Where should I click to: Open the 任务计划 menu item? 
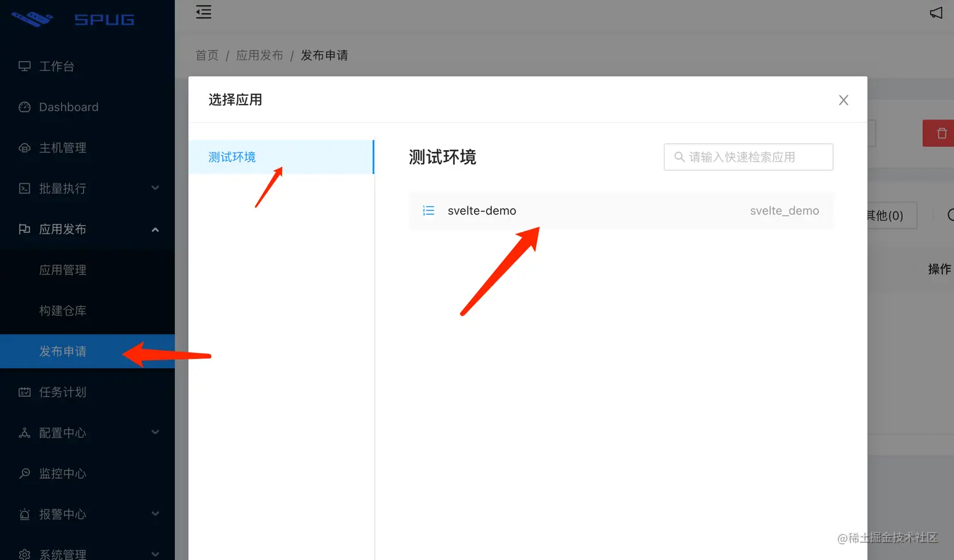pyautogui.click(x=87, y=392)
